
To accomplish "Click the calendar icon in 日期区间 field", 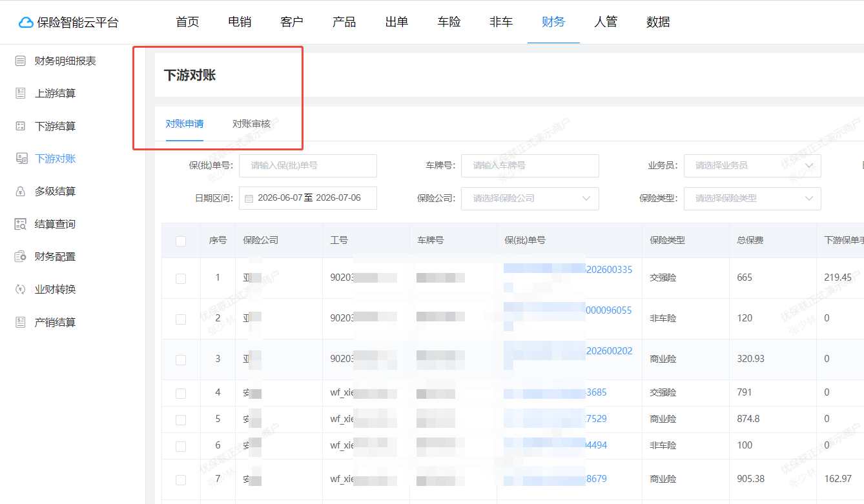I will point(249,198).
